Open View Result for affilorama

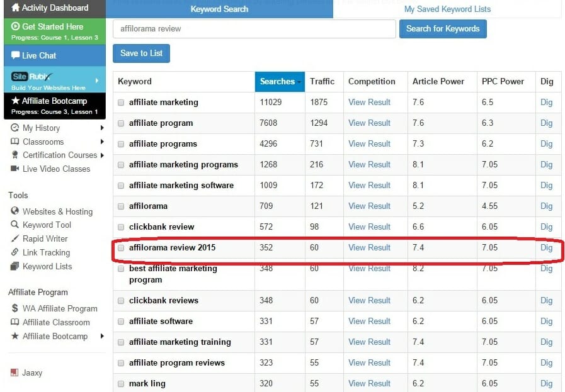click(369, 206)
